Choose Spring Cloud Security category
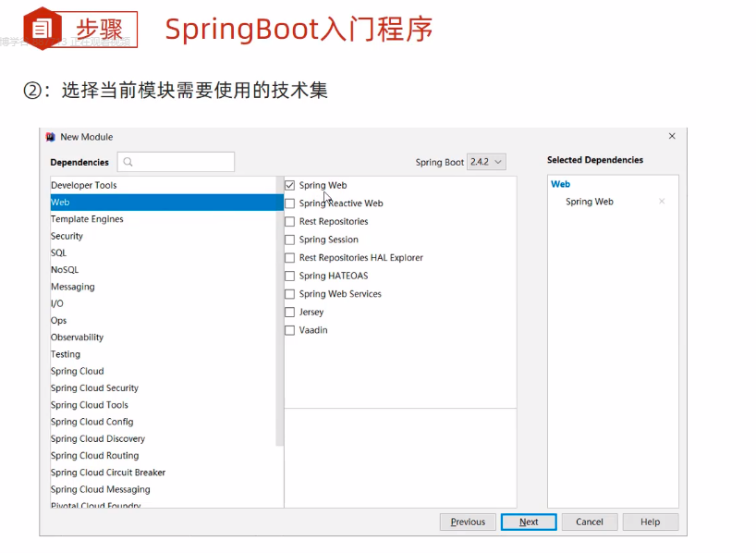 pyautogui.click(x=164, y=388)
